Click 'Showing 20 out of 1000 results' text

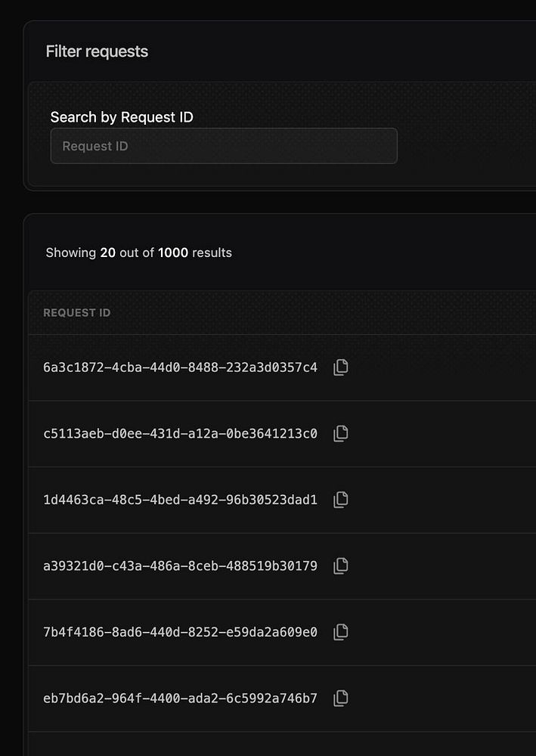[x=139, y=253]
